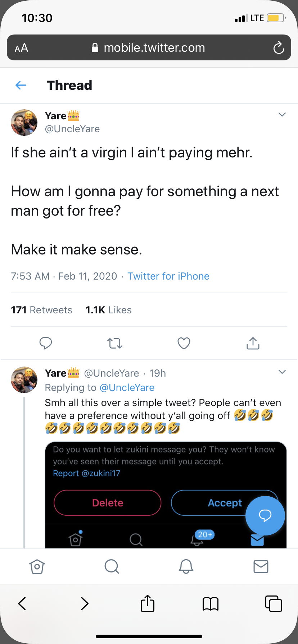Share the tweet via the share icon

click(253, 343)
